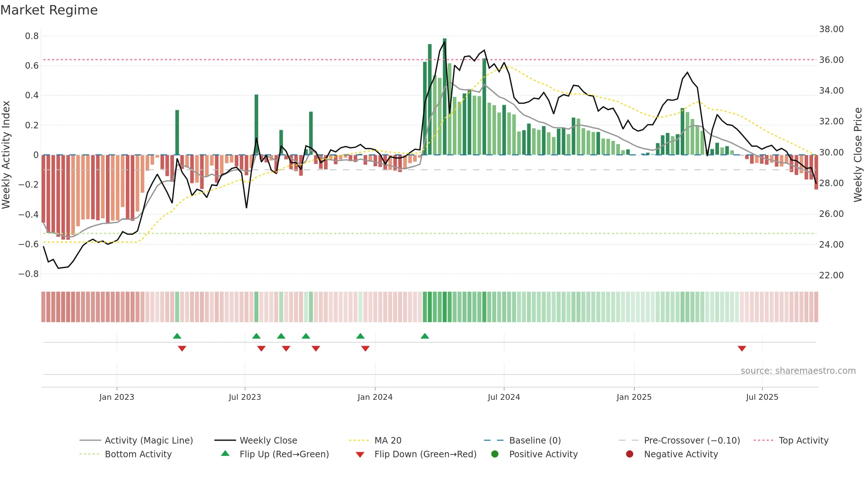Toggle the MA 20 legend entry
Viewport: 868px width, 488px height.
[375, 440]
